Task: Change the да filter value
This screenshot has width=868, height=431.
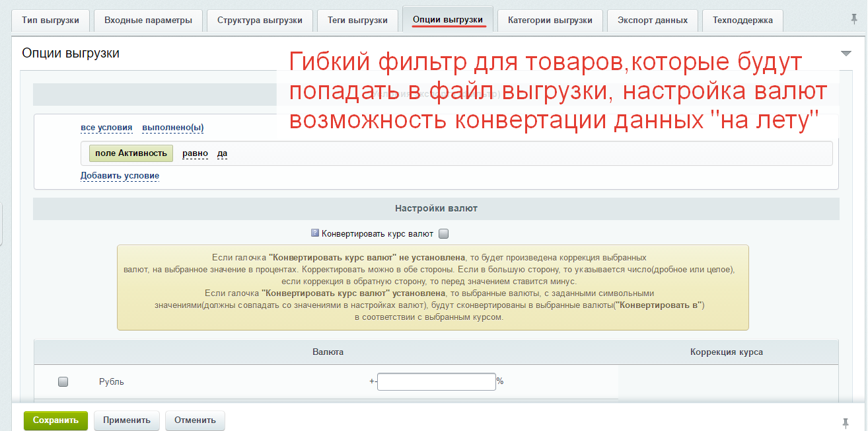Action: coord(222,153)
